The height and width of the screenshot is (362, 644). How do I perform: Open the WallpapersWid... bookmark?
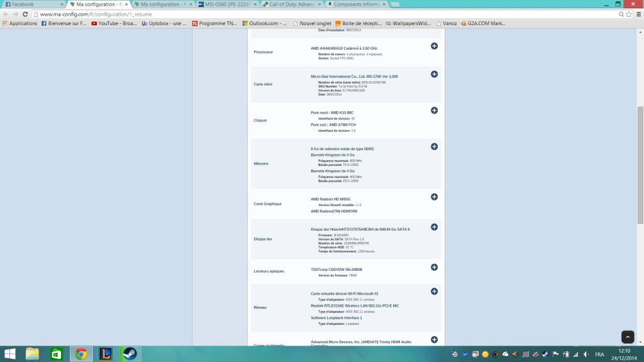(408, 23)
